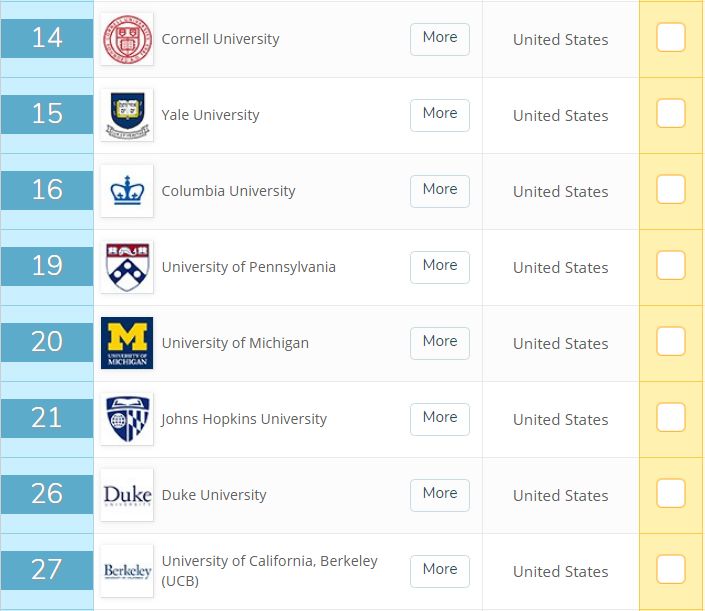The width and height of the screenshot is (705, 611).
Task: Select the checkbox in the Columbia University row
Action: pos(671,190)
